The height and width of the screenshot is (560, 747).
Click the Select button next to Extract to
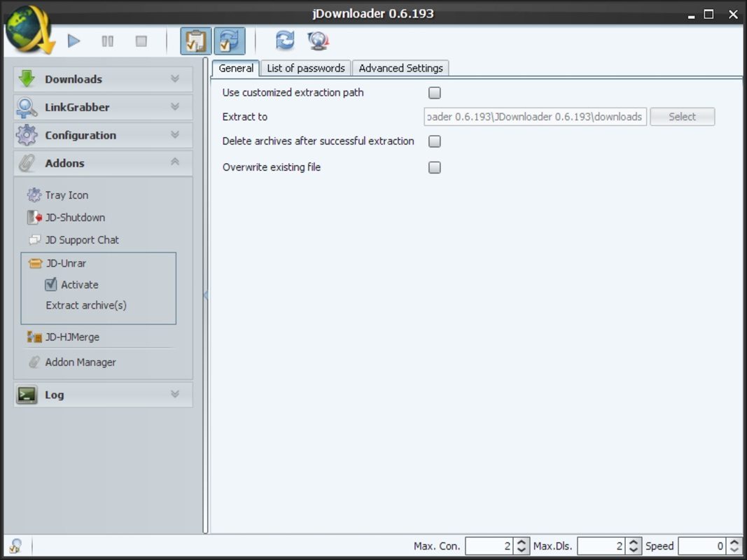click(681, 116)
